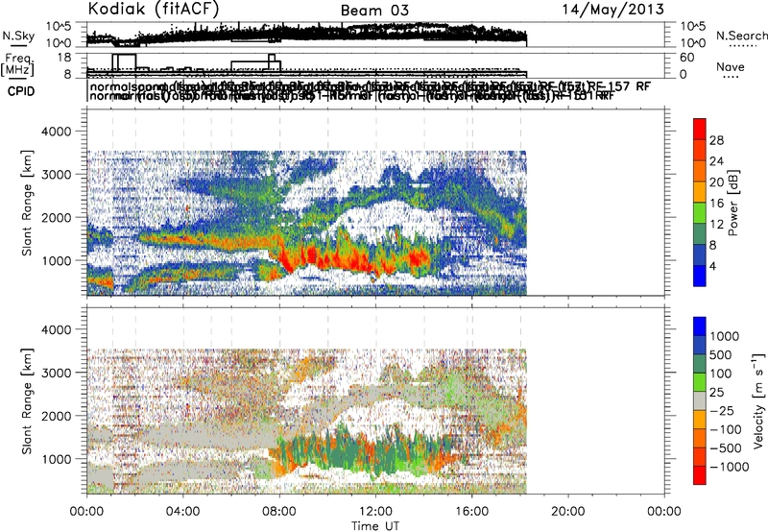Click the '-500' label on Velocity color bar

click(726, 448)
